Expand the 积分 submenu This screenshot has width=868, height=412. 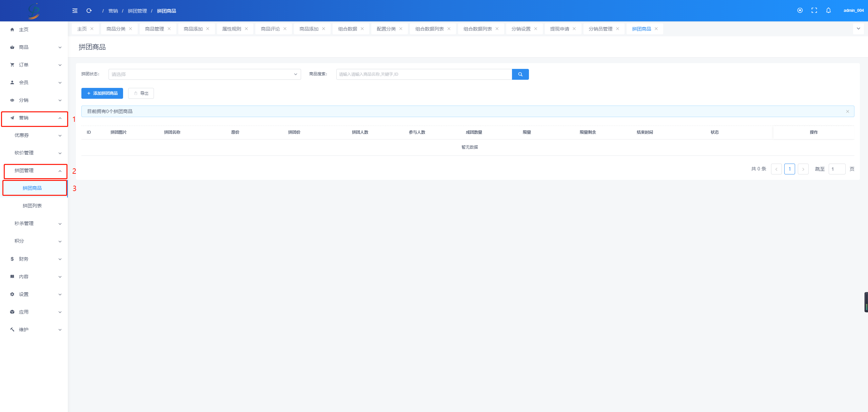click(34, 241)
